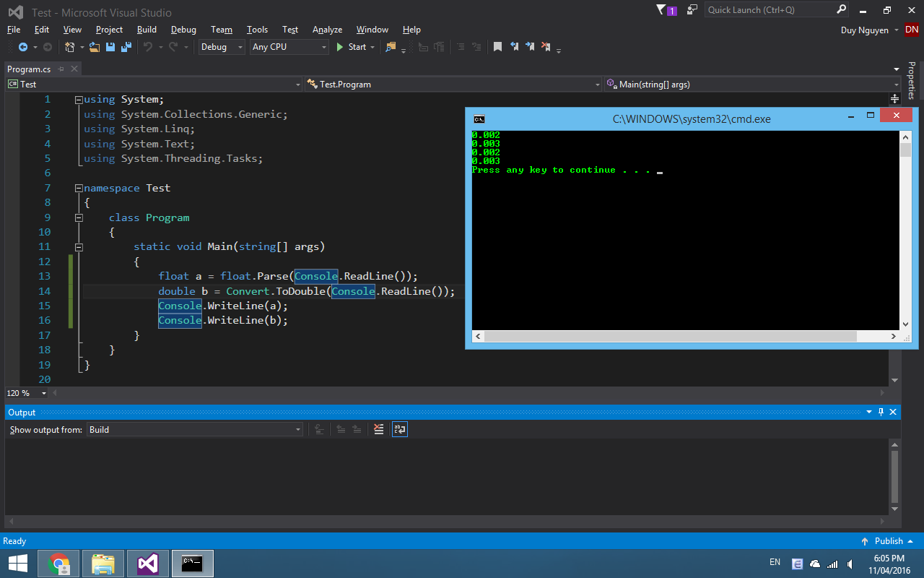
Task: Collapse the using directives region on line 1
Action: point(79,100)
